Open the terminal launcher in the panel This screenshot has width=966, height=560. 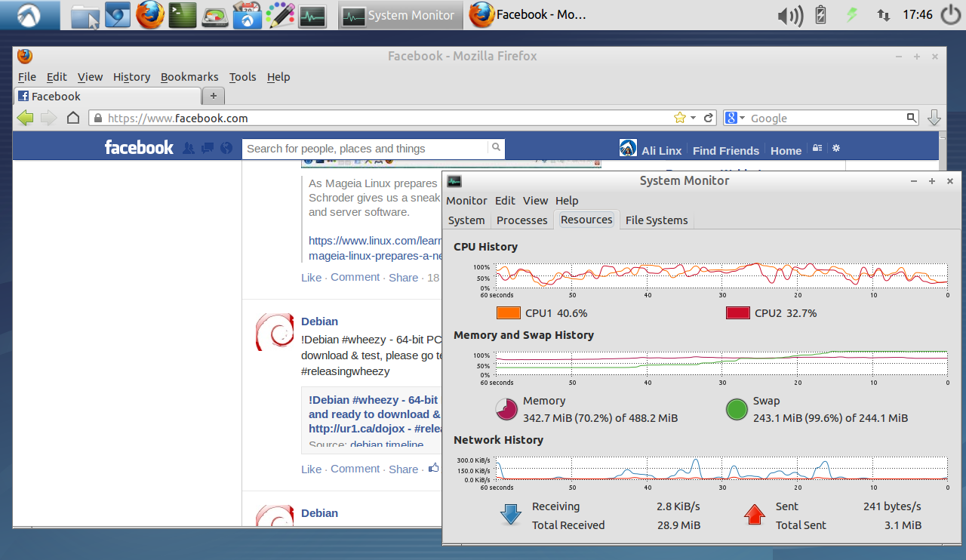click(x=183, y=15)
